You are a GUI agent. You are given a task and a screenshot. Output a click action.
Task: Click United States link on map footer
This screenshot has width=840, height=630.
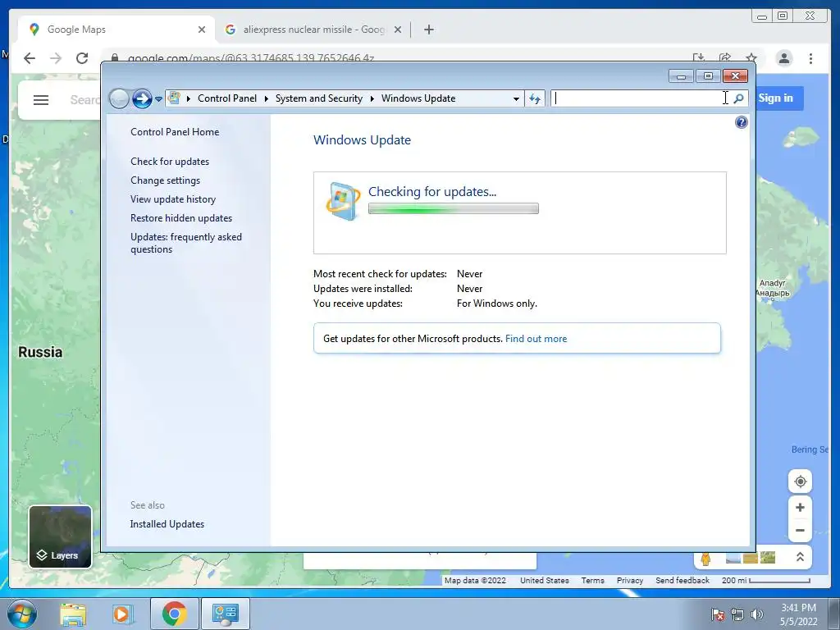pos(545,580)
